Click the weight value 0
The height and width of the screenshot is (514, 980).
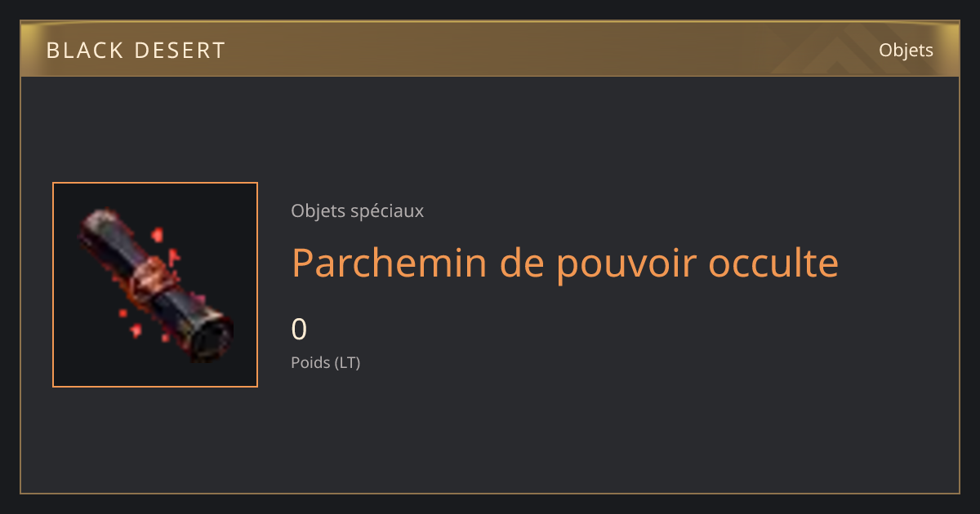pos(299,330)
